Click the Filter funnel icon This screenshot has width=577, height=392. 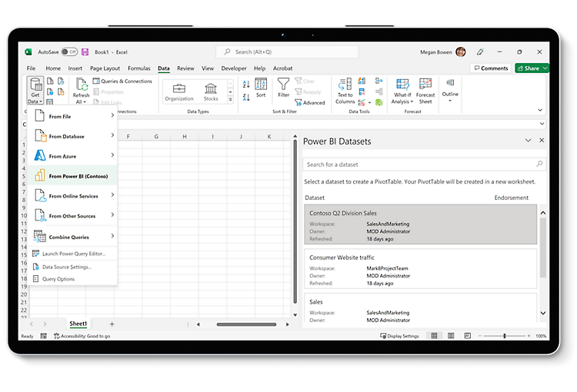pyautogui.click(x=284, y=85)
